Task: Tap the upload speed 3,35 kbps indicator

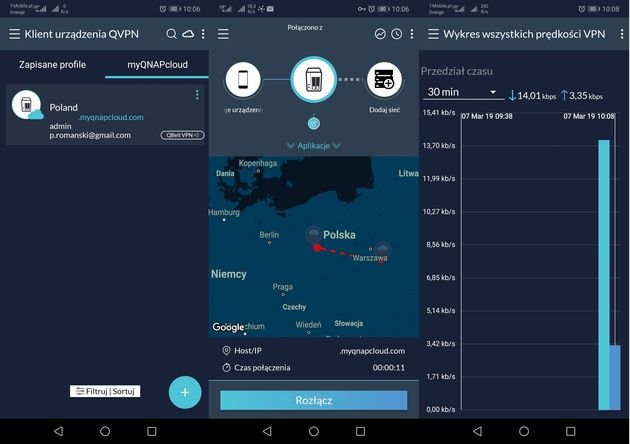Action: coord(582,96)
